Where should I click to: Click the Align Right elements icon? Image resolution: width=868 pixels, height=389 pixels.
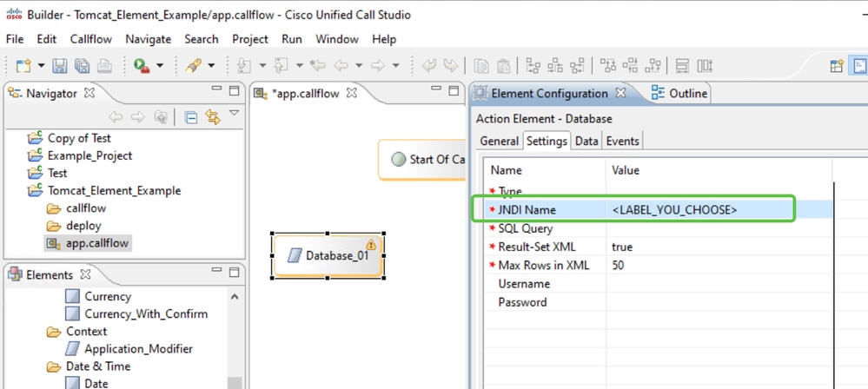(578, 66)
